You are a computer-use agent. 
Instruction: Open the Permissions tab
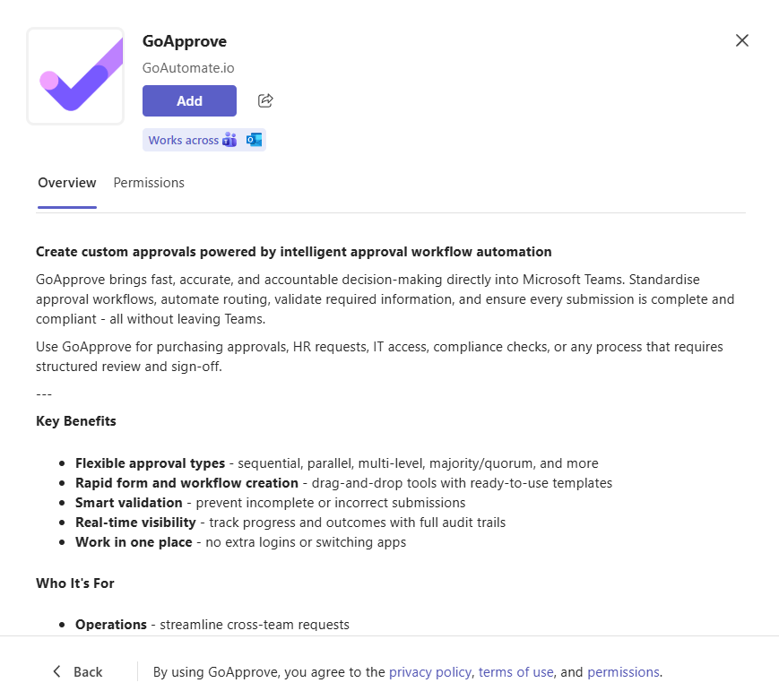149,183
